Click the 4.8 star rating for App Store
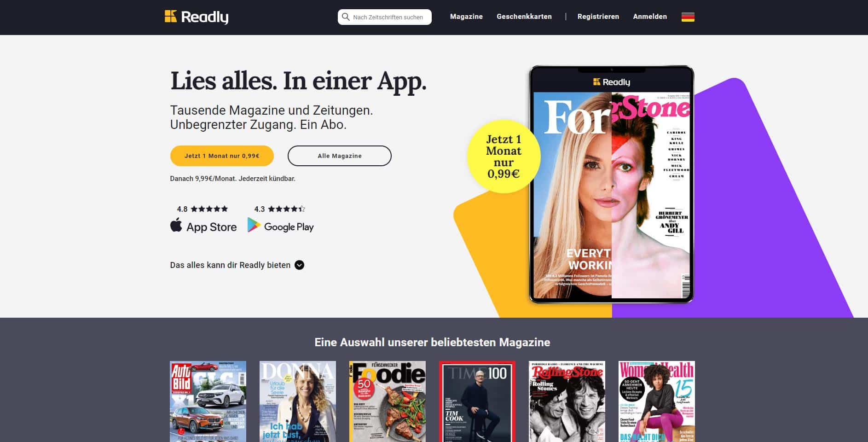Screen dimensions: 868x442 point(203,209)
